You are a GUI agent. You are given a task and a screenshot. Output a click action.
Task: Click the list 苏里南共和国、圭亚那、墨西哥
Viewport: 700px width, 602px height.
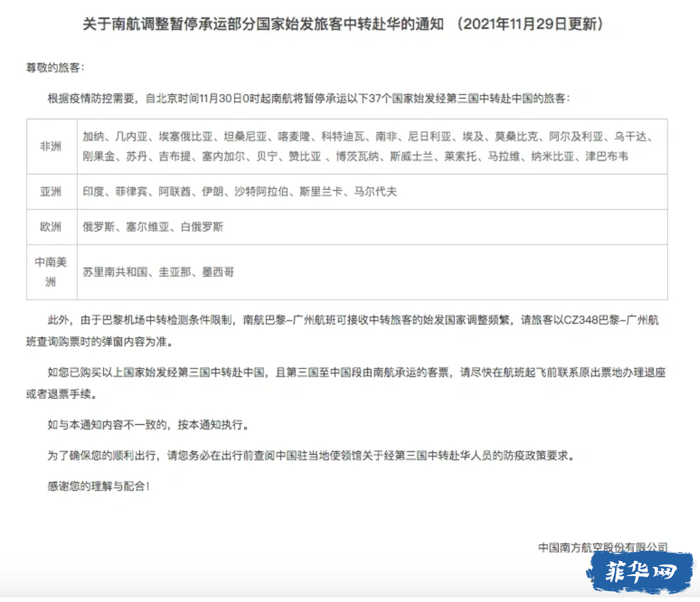(158, 272)
